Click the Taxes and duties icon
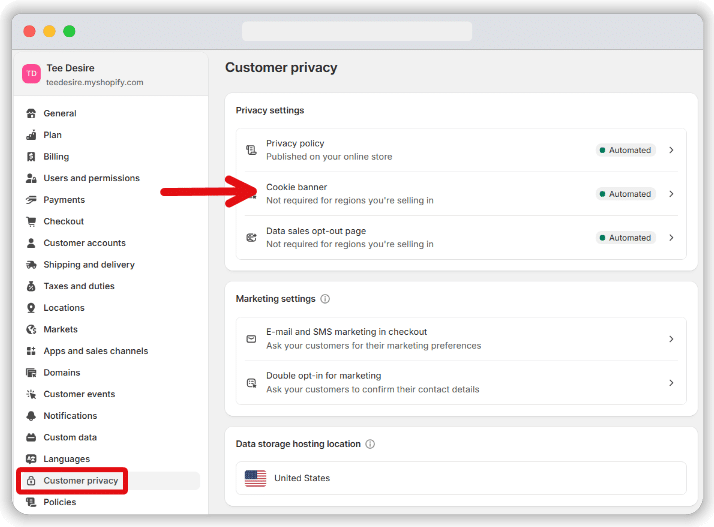Screen dimensions: 714x527 (31, 286)
